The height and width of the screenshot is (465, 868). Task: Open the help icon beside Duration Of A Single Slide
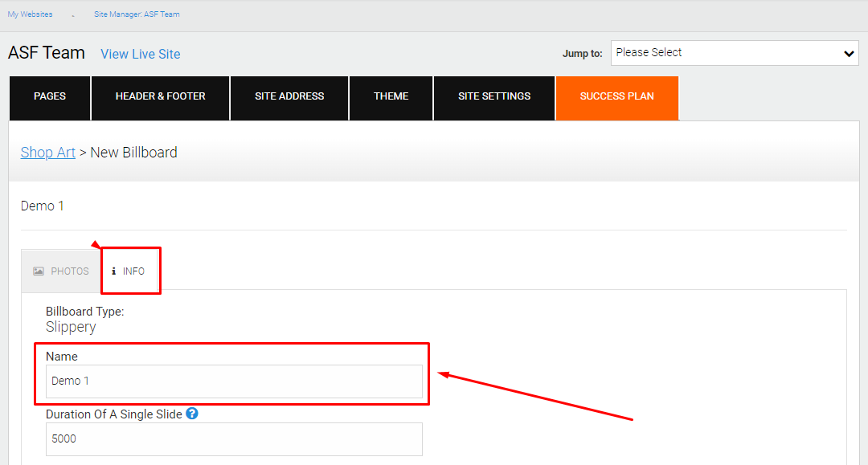192,414
